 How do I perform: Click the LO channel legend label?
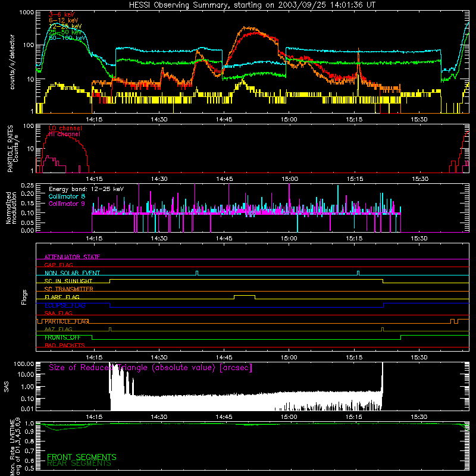(x=65, y=128)
